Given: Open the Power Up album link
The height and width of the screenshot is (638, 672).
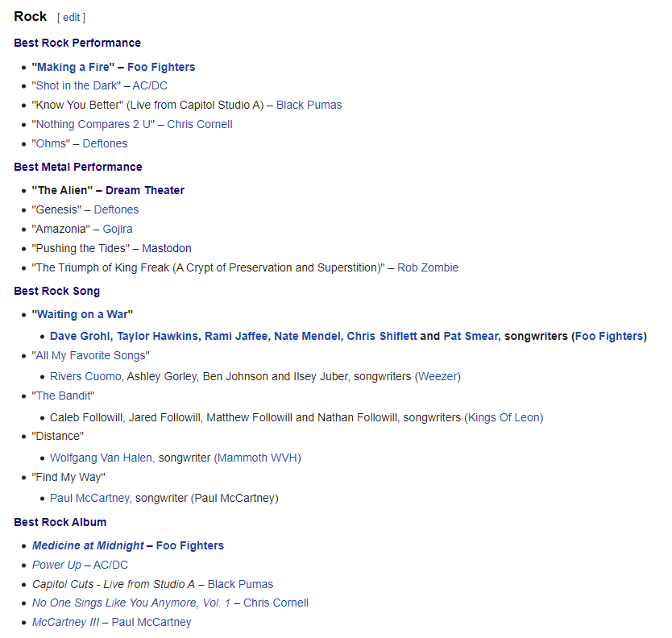Looking at the screenshot, I should coord(56,565).
